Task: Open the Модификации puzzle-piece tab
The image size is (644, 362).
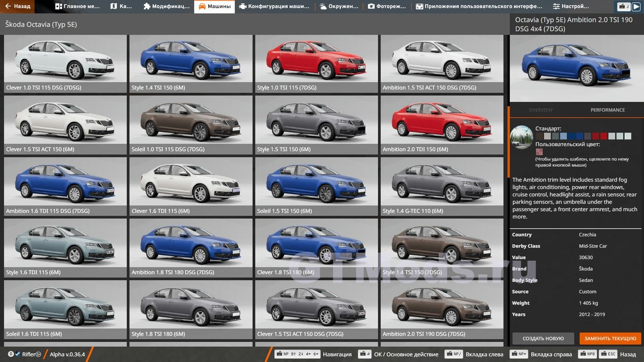Action: click(166, 7)
